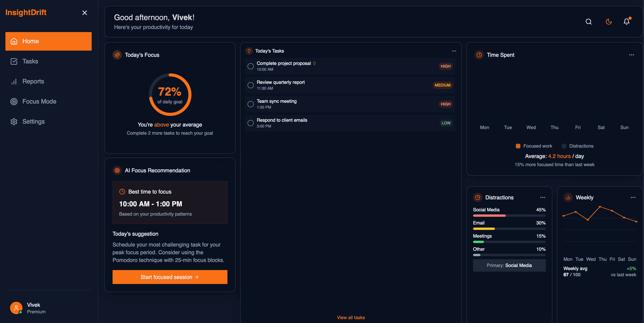Screen dimensions: 644x323
Task: Toggle dark mode with moon icon
Action: click(x=608, y=22)
